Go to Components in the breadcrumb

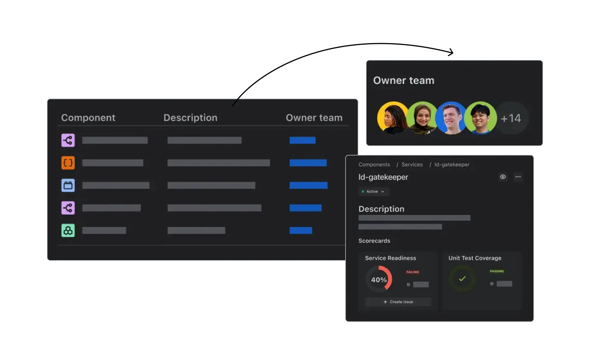coord(374,165)
